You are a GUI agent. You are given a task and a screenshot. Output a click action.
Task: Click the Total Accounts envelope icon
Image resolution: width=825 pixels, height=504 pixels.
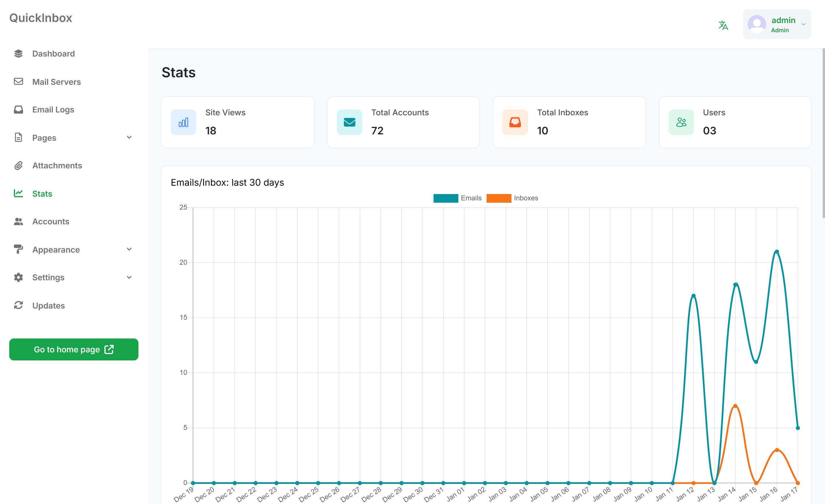(349, 123)
